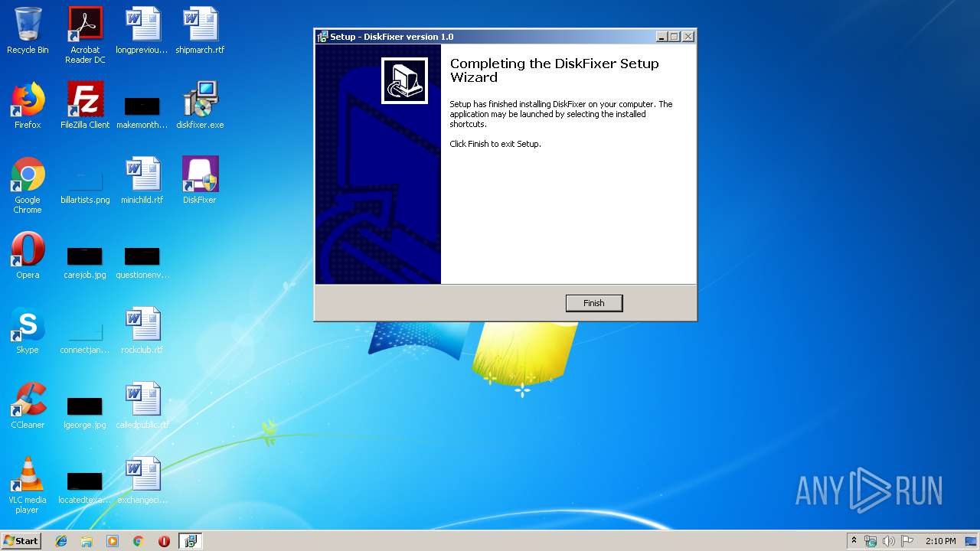This screenshot has height=551, width=980.
Task: Minimize the DiskFixer Setup window
Action: click(x=662, y=37)
